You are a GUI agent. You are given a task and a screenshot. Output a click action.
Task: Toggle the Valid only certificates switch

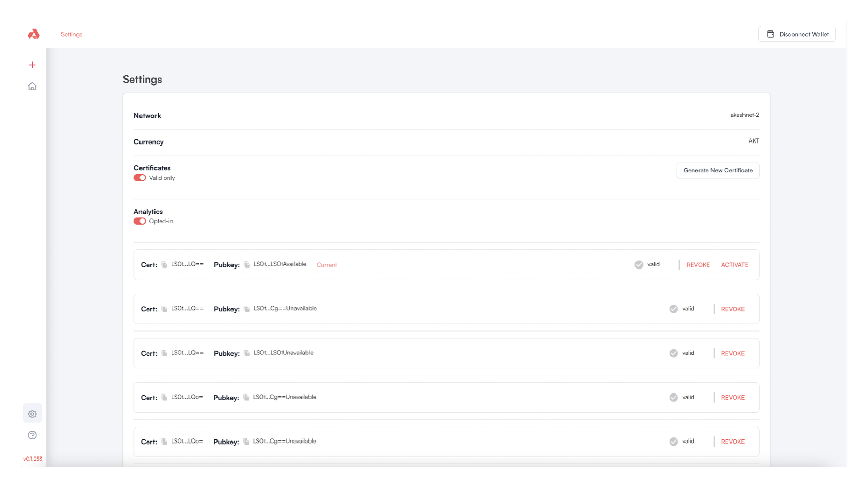coord(139,178)
